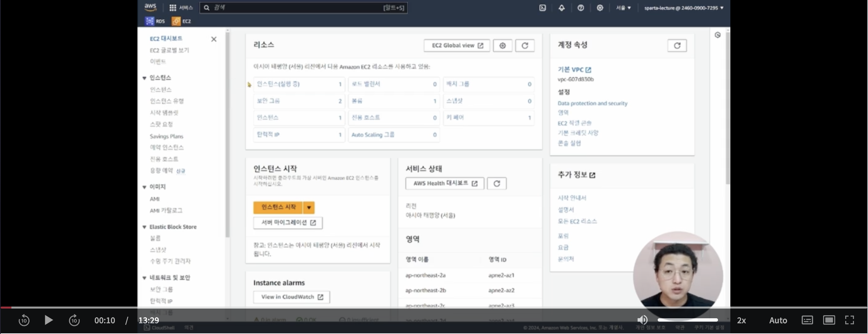Open the services grid menu
The height and width of the screenshot is (334, 868).
click(x=181, y=8)
